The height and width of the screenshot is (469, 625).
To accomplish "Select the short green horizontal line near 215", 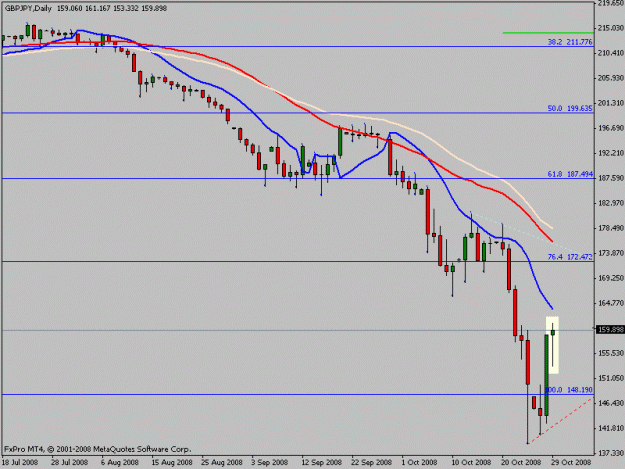I will (548, 33).
